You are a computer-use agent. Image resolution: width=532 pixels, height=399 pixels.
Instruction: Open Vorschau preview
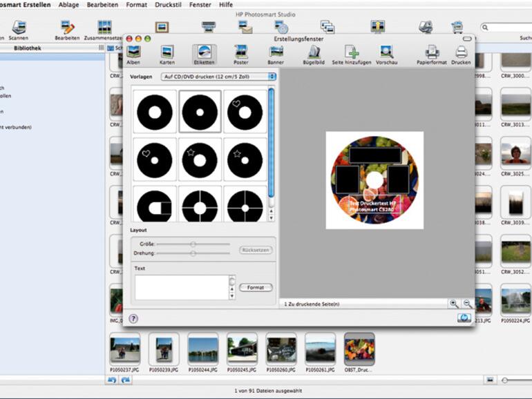(x=386, y=53)
